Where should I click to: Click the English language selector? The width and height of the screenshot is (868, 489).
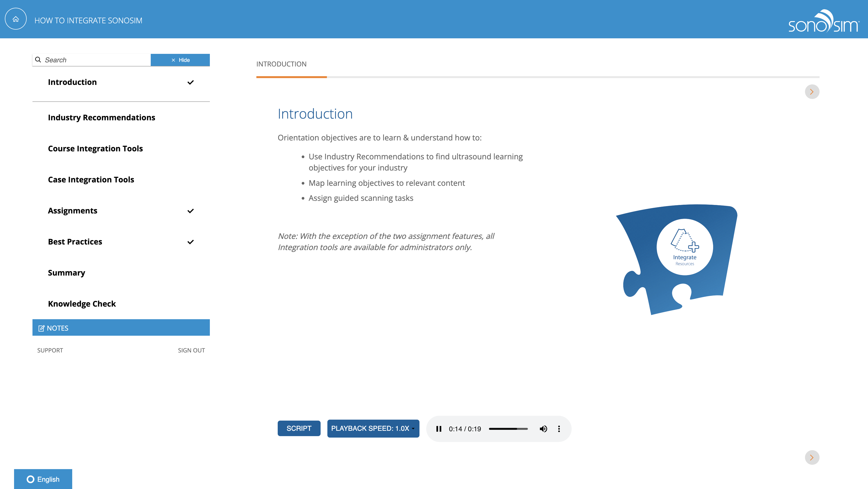(x=43, y=479)
